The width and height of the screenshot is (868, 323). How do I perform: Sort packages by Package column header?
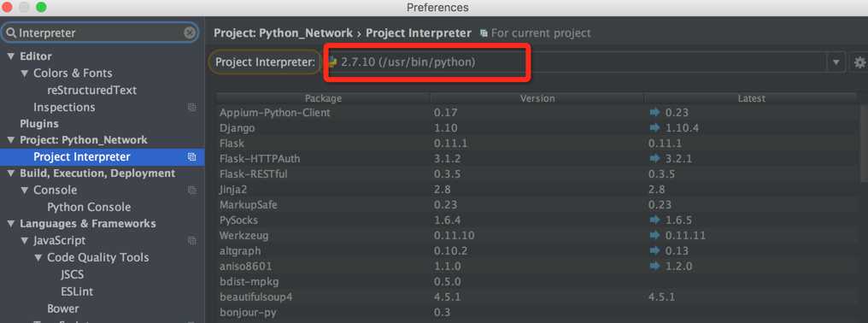[323, 98]
